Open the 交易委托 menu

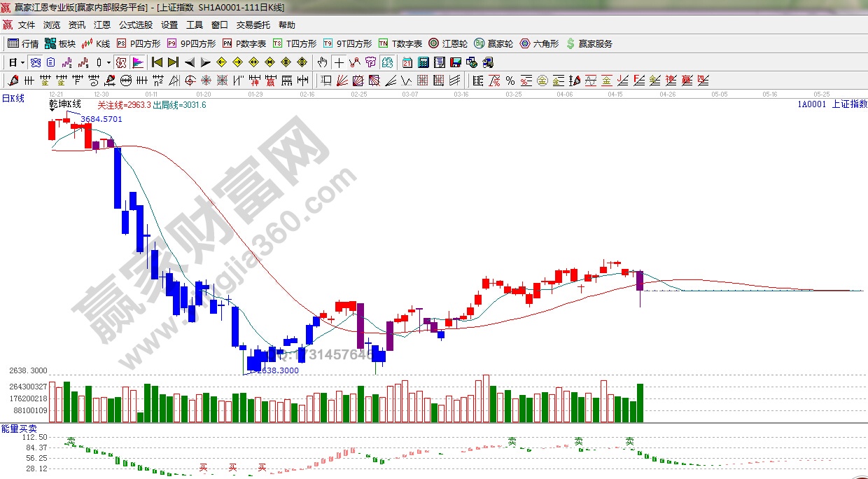(x=253, y=25)
